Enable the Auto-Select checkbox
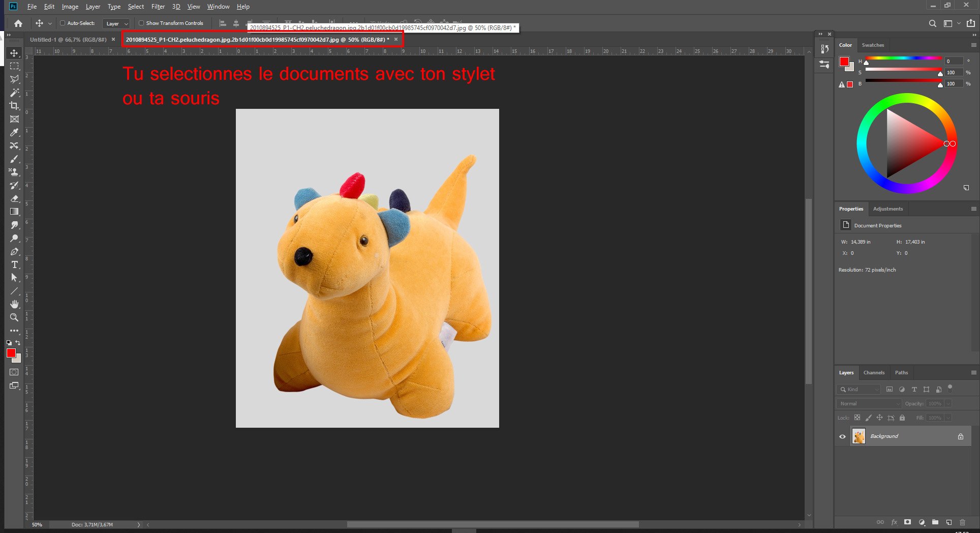 [63, 23]
